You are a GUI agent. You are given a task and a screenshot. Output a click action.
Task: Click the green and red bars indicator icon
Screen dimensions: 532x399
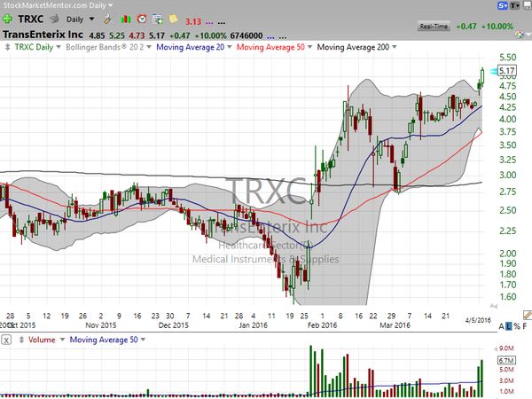(x=126, y=19)
